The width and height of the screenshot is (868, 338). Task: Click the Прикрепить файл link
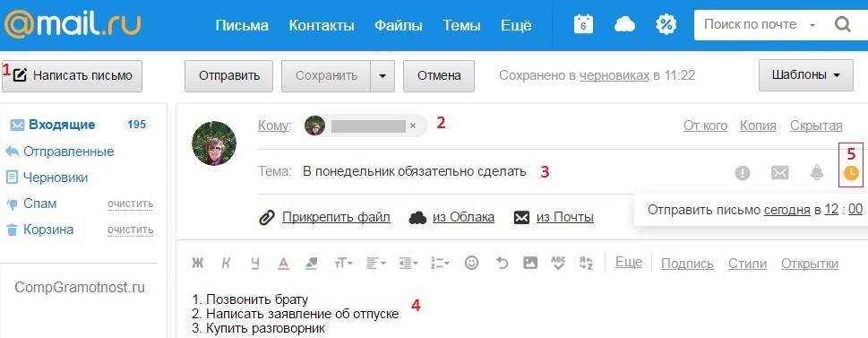pos(336,217)
